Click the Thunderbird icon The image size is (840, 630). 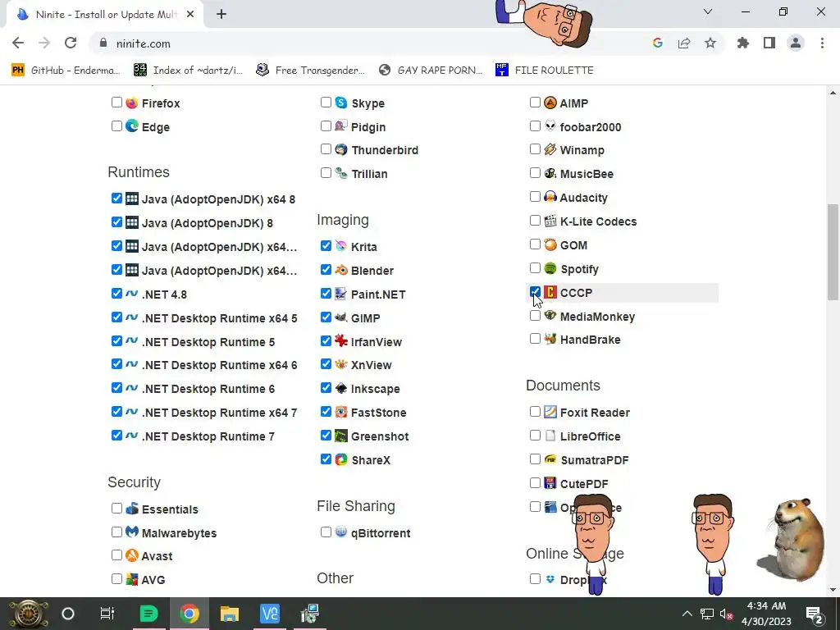(341, 150)
